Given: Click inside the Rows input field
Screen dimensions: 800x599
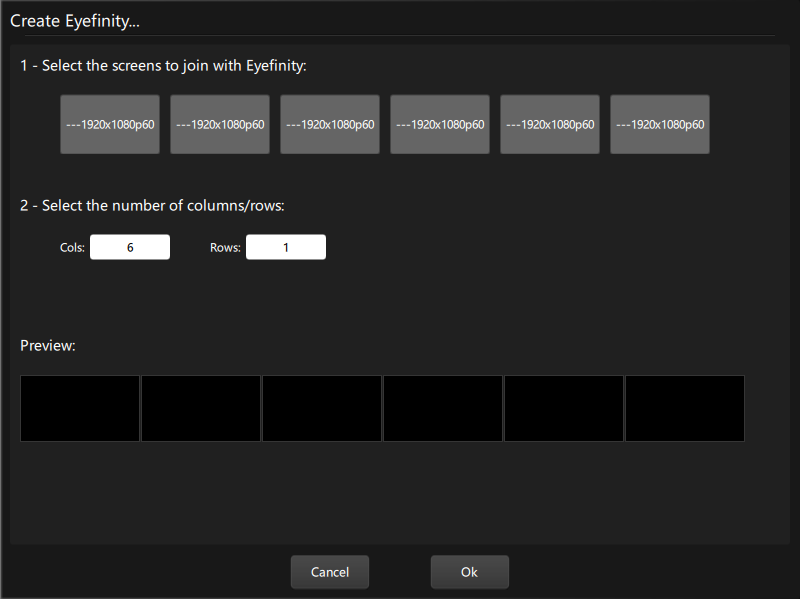Looking at the screenshot, I should [x=286, y=246].
